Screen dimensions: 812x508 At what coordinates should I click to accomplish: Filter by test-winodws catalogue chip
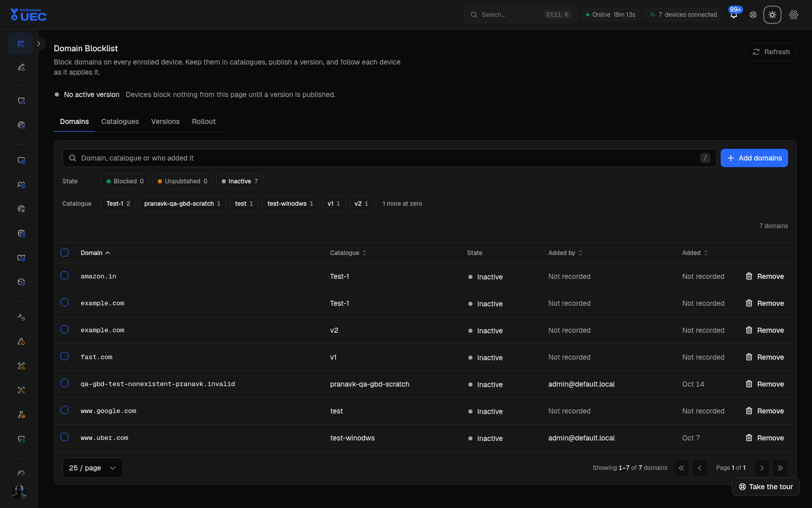point(290,204)
